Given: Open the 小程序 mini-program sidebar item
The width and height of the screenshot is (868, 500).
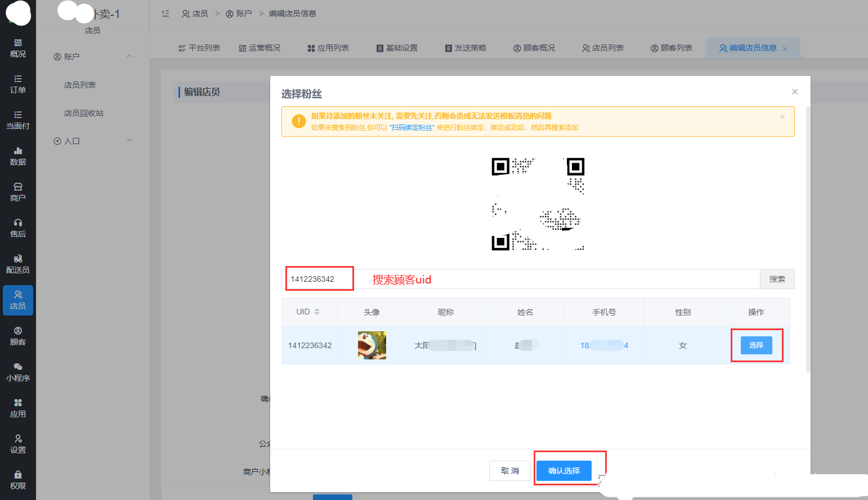Looking at the screenshot, I should 18,372.
